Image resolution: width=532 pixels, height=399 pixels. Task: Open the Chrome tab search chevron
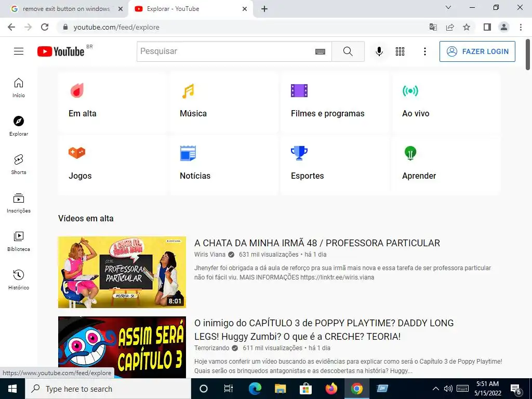tap(448, 7)
